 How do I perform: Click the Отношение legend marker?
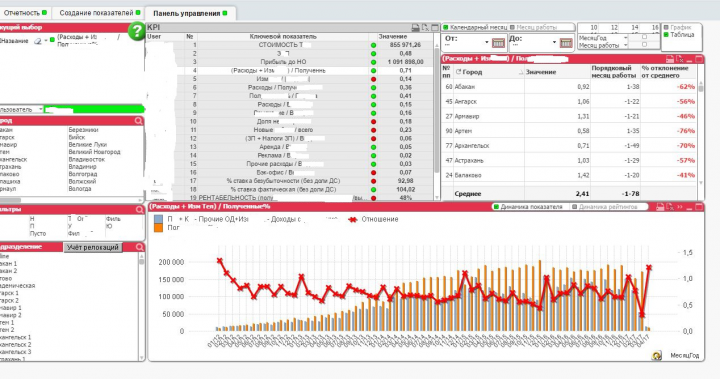(x=353, y=220)
